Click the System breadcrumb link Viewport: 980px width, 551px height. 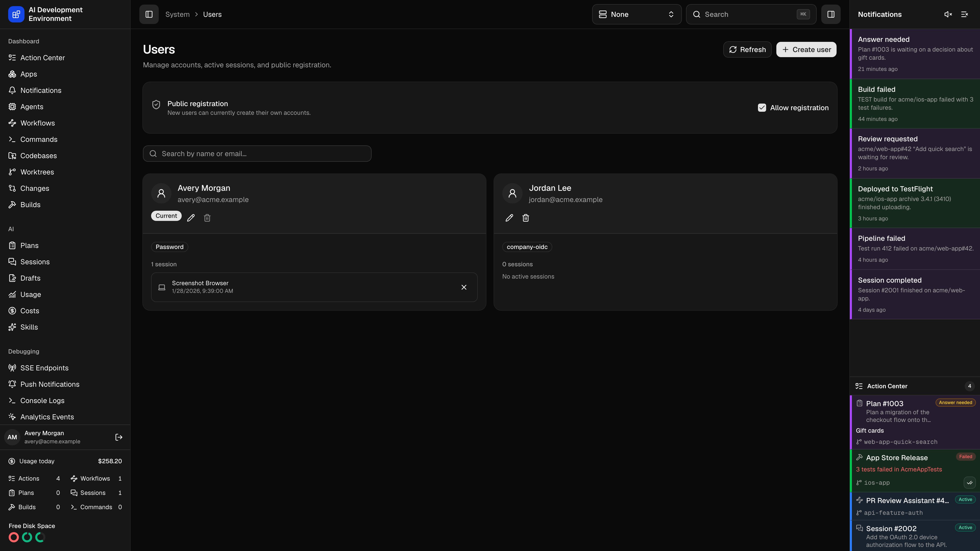pyautogui.click(x=177, y=15)
